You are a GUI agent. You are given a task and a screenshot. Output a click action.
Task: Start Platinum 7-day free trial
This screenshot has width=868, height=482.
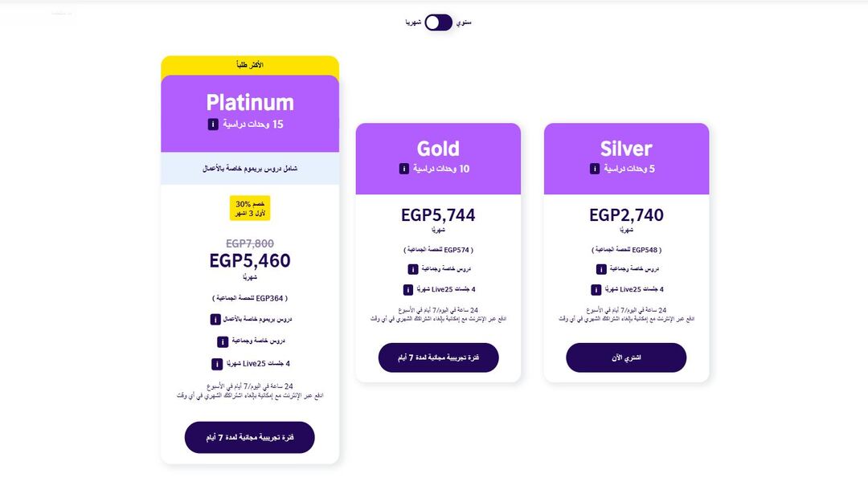(250, 437)
